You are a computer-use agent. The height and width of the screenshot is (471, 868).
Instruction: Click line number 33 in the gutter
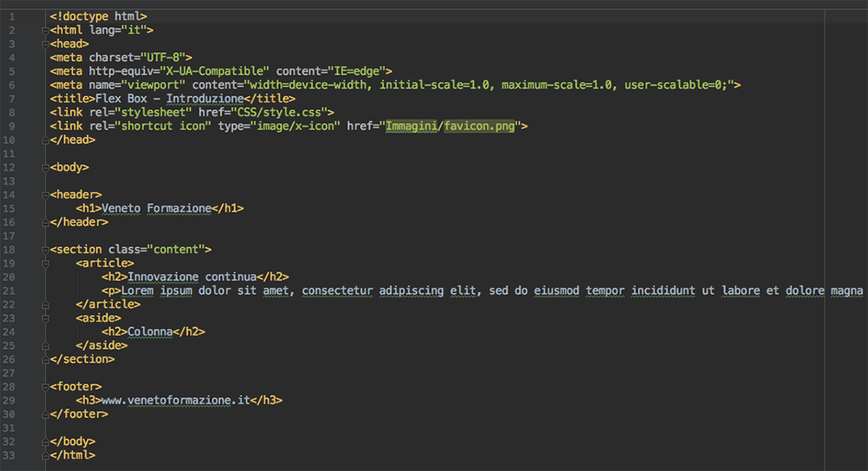(x=9, y=455)
